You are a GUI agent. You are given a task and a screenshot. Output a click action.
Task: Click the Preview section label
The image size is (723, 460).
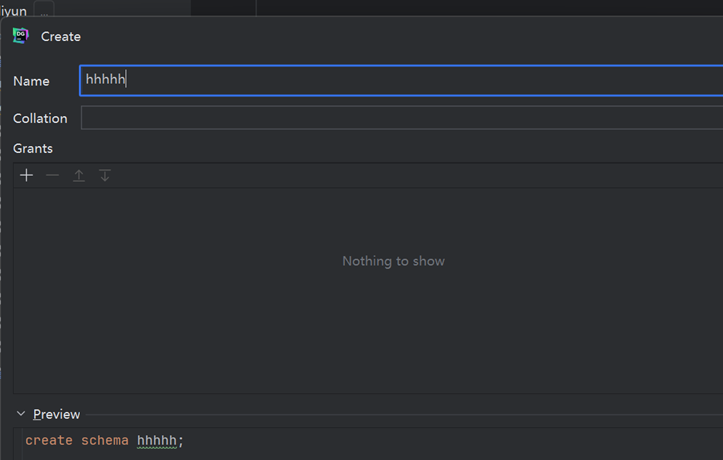pos(56,414)
